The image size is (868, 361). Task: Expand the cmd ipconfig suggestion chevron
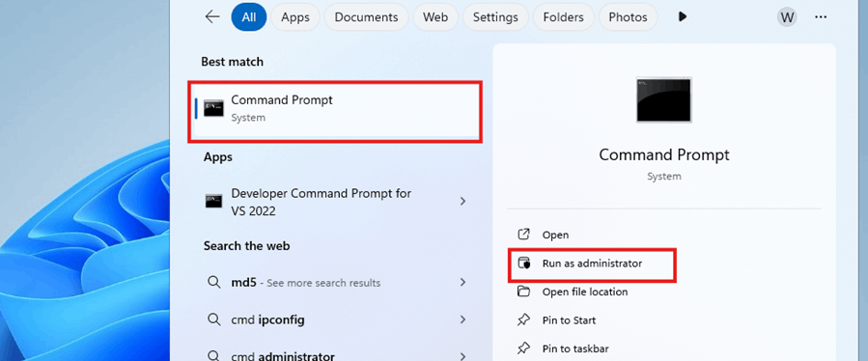[462, 319]
